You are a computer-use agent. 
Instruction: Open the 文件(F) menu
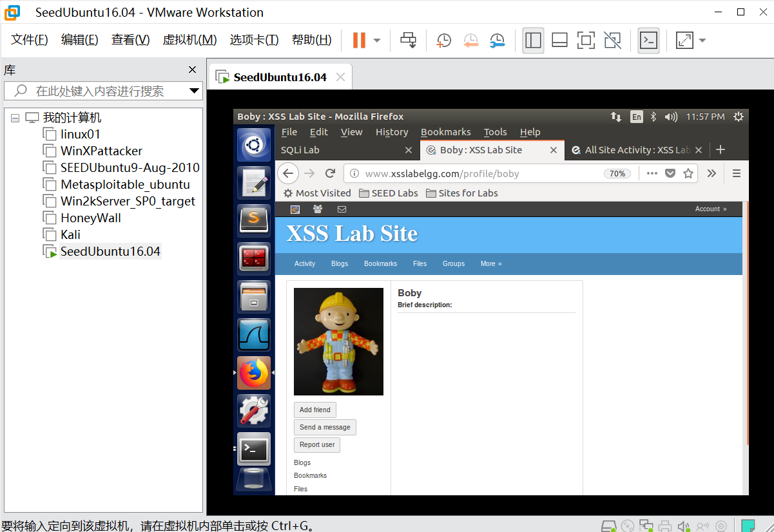click(30, 40)
